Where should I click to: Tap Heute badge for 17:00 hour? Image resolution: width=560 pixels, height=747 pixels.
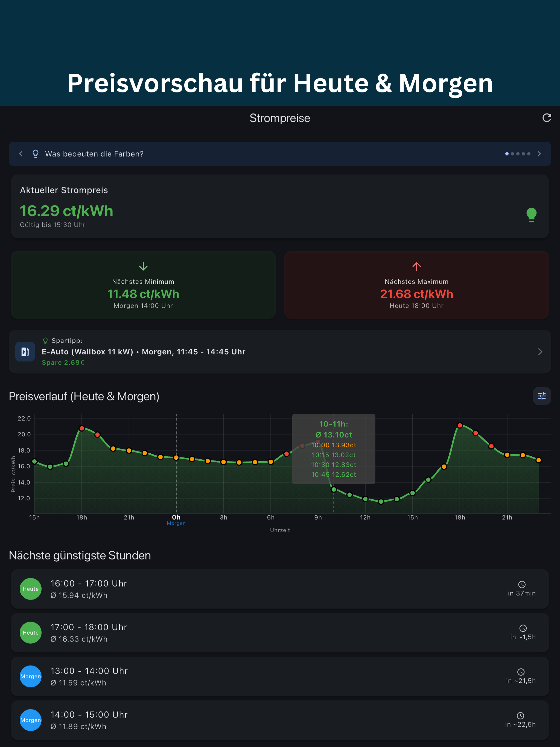pyautogui.click(x=31, y=632)
